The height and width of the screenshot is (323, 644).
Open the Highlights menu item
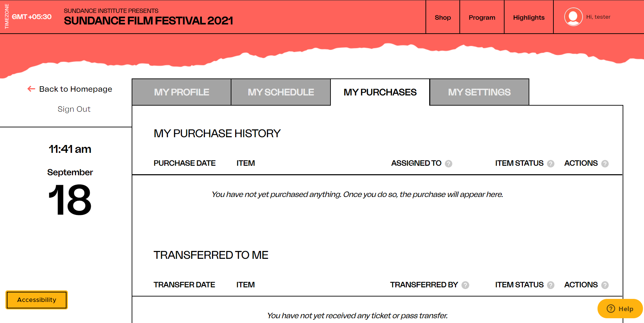pyautogui.click(x=529, y=17)
